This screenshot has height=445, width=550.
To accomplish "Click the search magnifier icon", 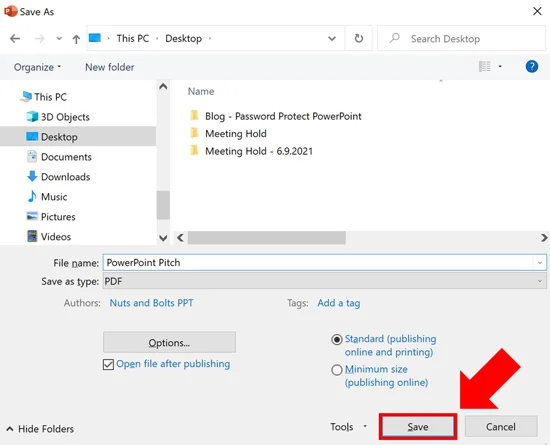I will 395,38.
